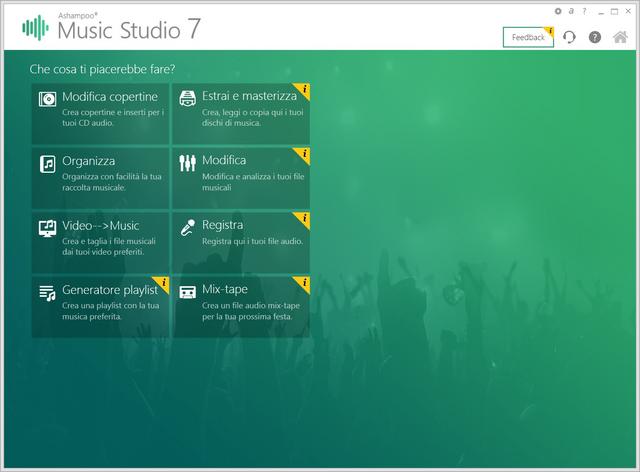Maximize the Music Studio window

click(614, 11)
